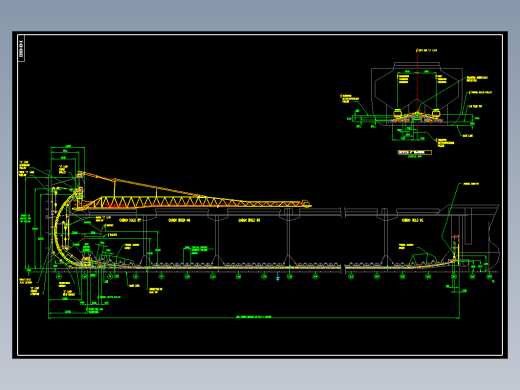Select the center conveyor in the cross-section view
This screenshot has height=390, width=520.
[417, 116]
